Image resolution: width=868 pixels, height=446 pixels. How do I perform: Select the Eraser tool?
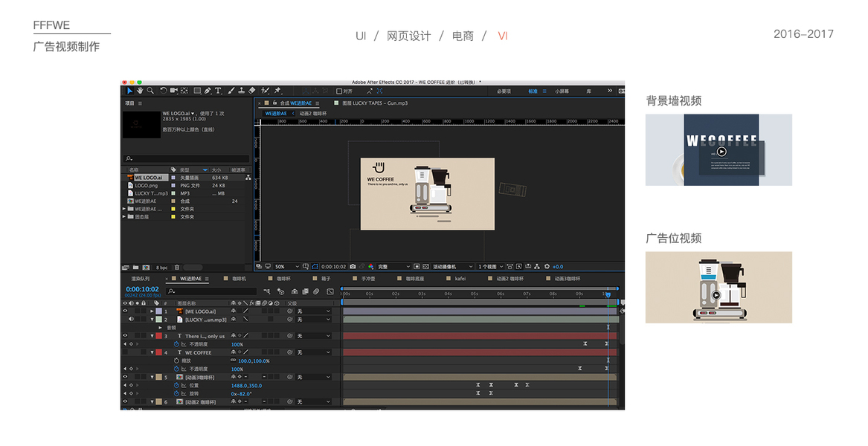252,90
